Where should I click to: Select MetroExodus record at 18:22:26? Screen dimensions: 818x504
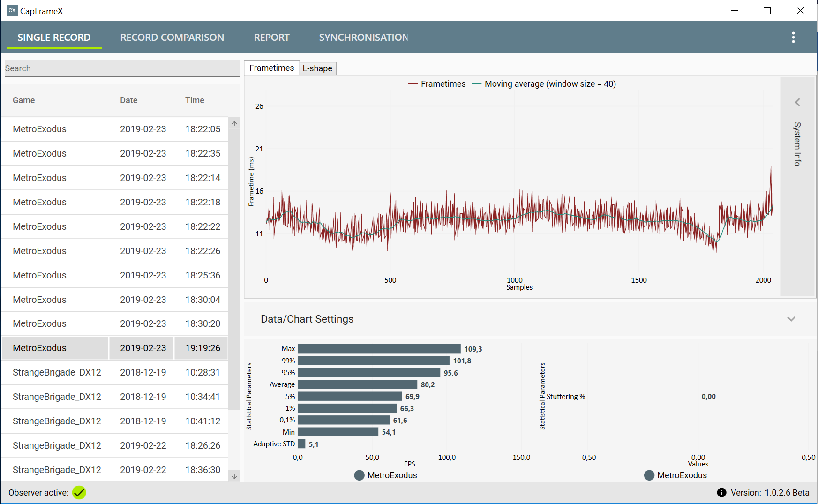[x=115, y=251]
